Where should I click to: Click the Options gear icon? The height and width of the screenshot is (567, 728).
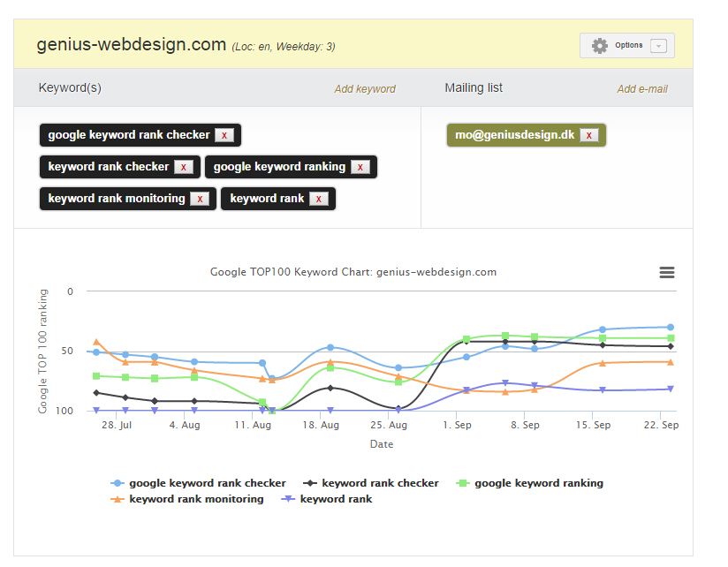click(600, 46)
